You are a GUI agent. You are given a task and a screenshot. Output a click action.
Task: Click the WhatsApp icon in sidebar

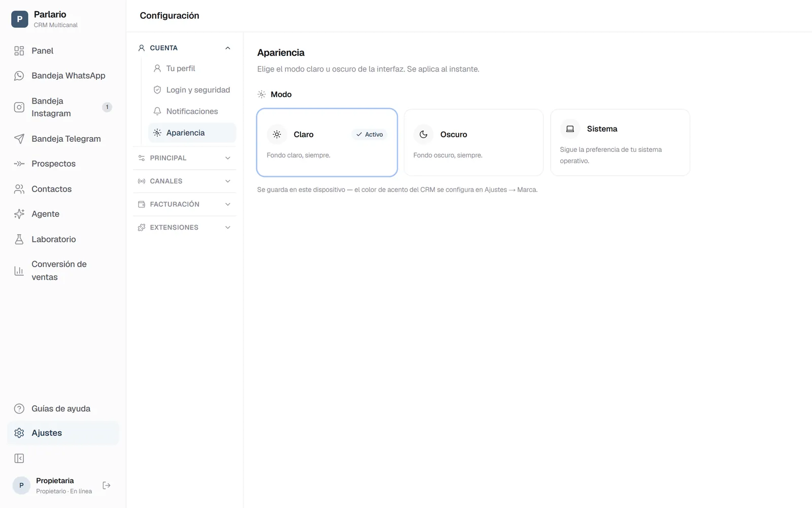[x=19, y=76]
